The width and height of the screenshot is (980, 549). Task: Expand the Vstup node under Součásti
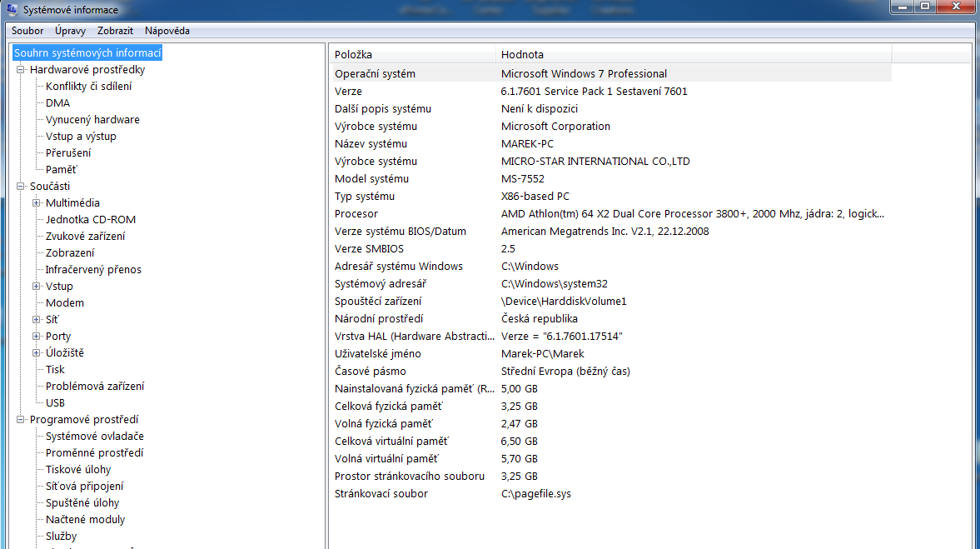tap(37, 287)
